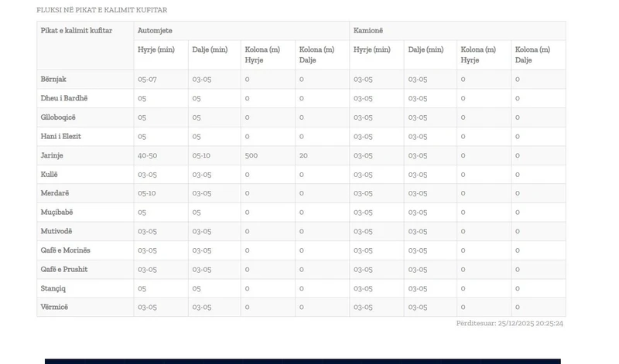This screenshot has width=619, height=364.
Task: Click the 40-50 entry time for Jarinje
Action: tap(148, 155)
